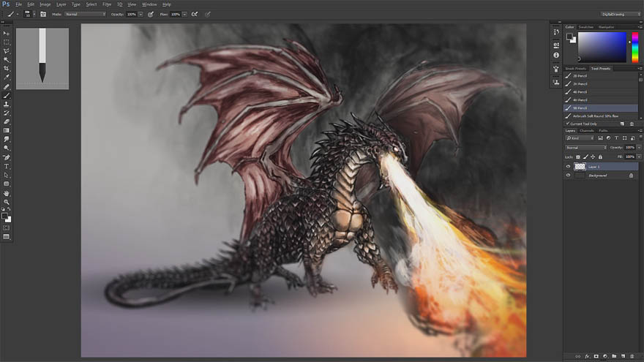Open the Opacity slider dropdown in options bar
The height and width of the screenshot is (362, 644).
click(x=141, y=15)
